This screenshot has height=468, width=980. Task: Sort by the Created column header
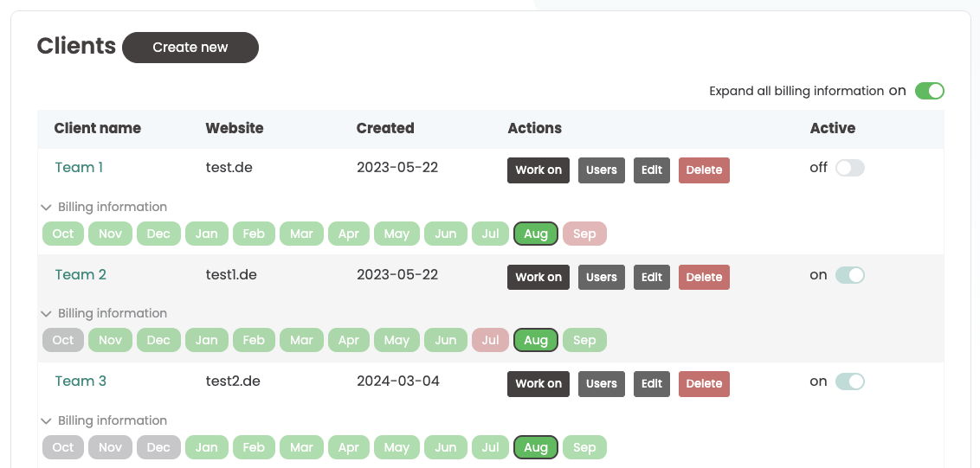[x=385, y=128]
